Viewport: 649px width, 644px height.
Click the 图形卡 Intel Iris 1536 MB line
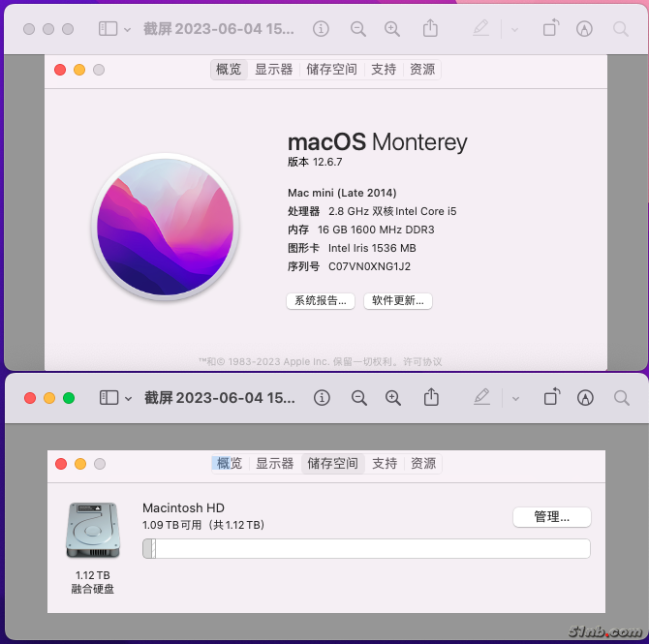coord(352,248)
